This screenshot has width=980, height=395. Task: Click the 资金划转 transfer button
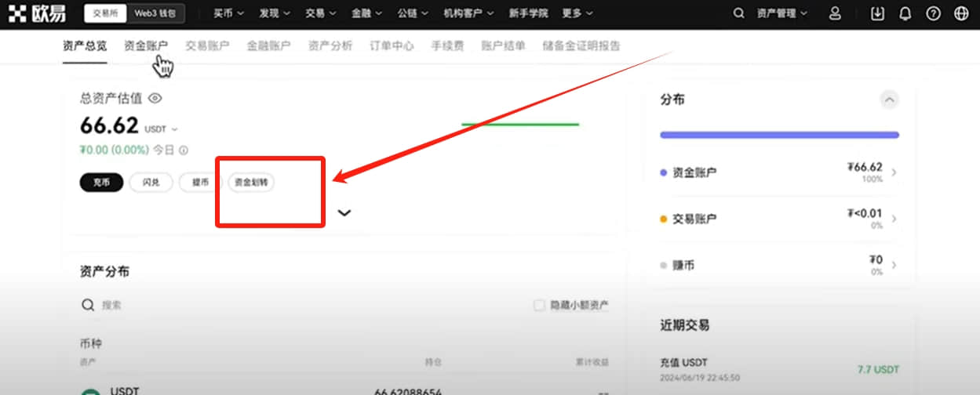pos(251,182)
